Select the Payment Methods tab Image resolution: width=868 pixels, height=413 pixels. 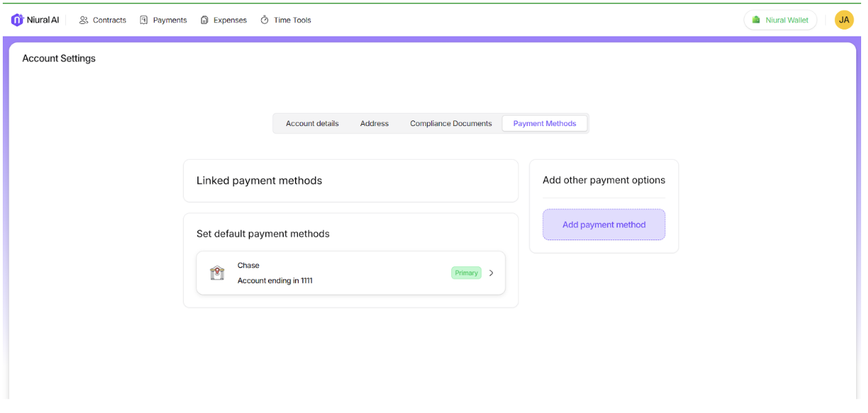point(544,124)
